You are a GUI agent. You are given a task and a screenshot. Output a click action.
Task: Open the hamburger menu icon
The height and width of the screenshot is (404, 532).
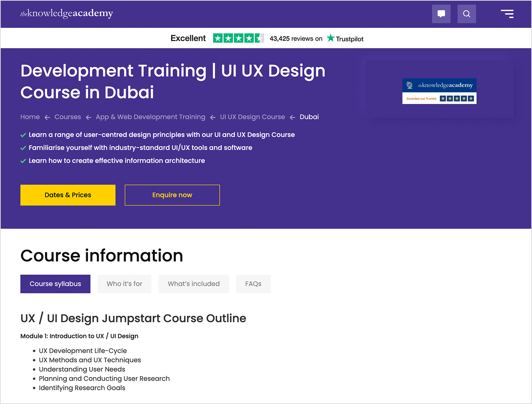(x=507, y=14)
